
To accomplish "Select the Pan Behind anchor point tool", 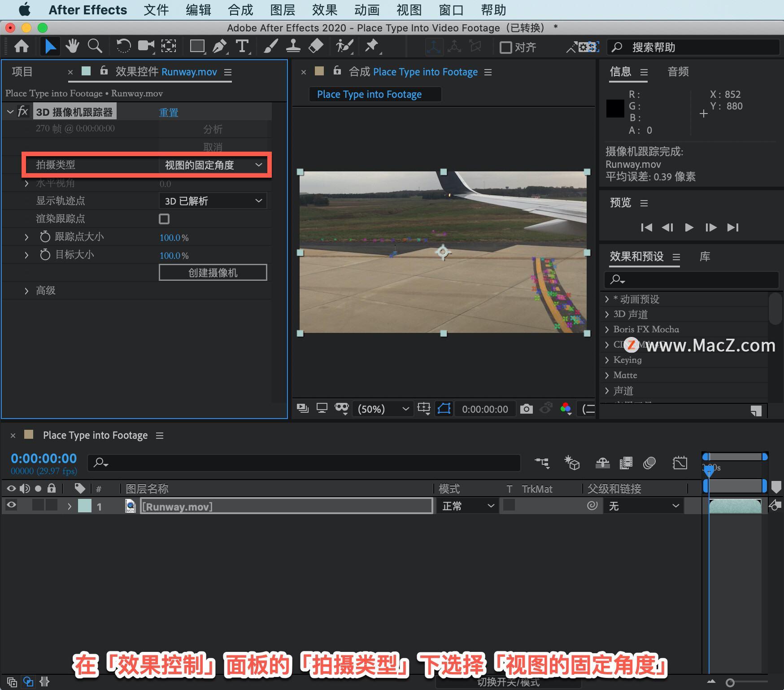I will 169,46.
